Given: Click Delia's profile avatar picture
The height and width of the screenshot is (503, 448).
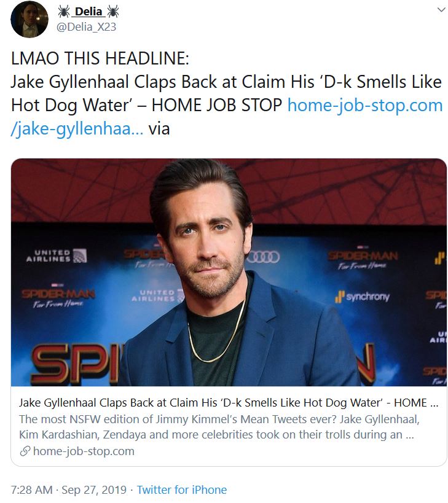Looking at the screenshot, I should point(29,20).
